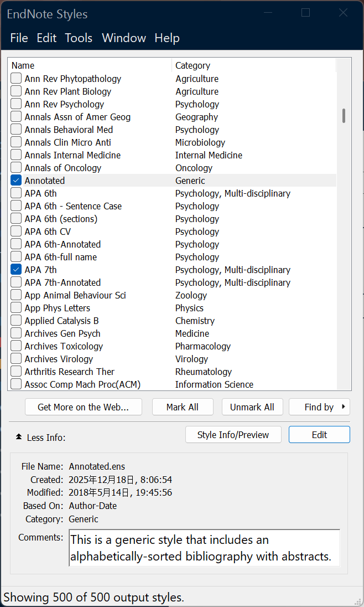Screen dimensions: 364x607
Task: Select the Annals Clin Micro Anti row
Action: [173, 142]
